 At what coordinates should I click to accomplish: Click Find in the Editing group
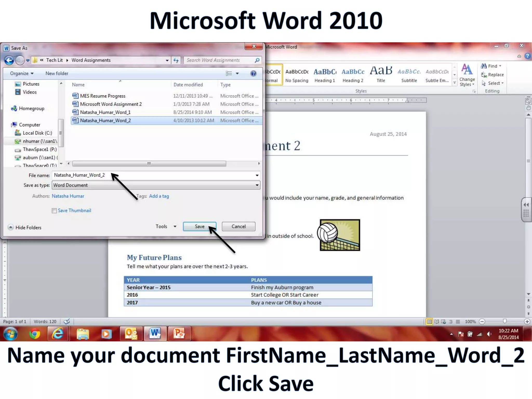pyautogui.click(x=491, y=66)
